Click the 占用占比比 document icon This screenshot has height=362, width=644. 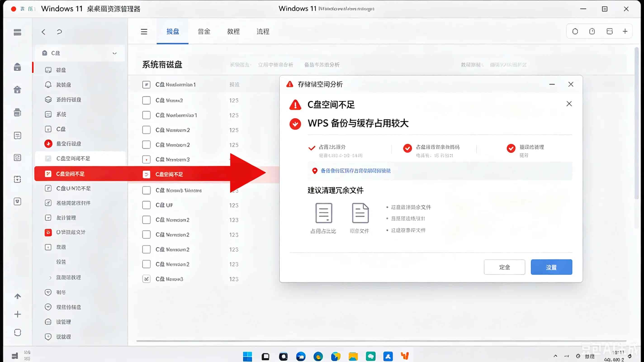pos(324,213)
